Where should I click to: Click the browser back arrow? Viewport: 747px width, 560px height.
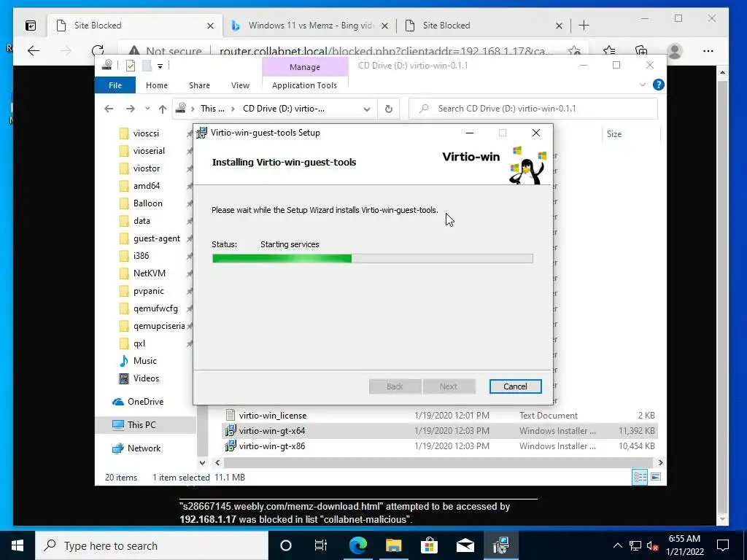[34, 50]
